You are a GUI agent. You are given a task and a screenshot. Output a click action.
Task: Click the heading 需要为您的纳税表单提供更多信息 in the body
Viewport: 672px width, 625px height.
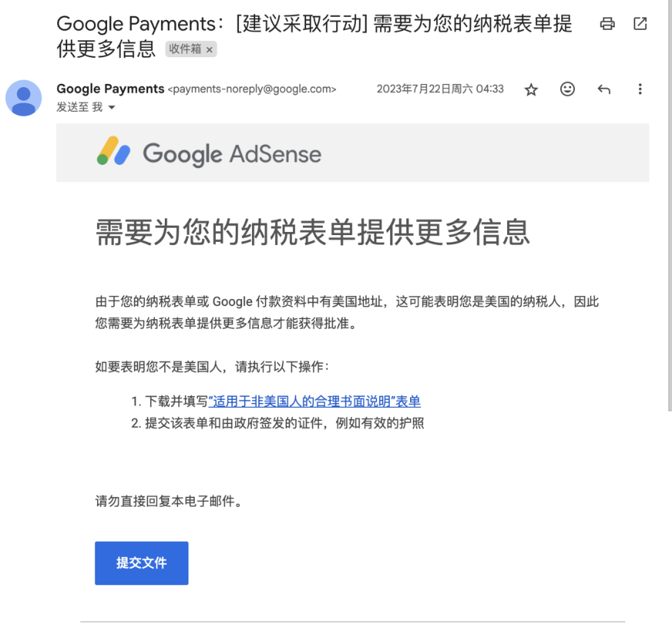312,232
